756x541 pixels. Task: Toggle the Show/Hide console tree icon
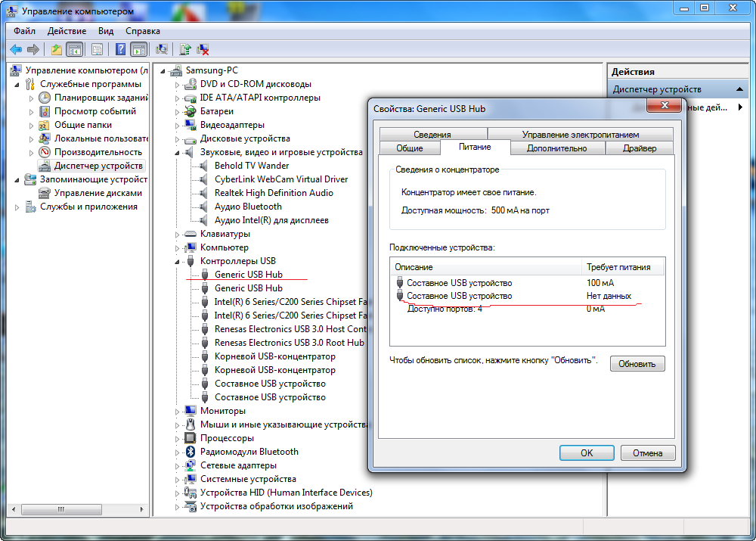click(x=74, y=50)
